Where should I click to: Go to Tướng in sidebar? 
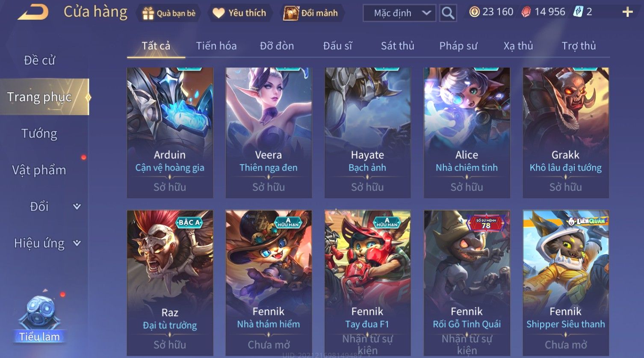click(39, 134)
